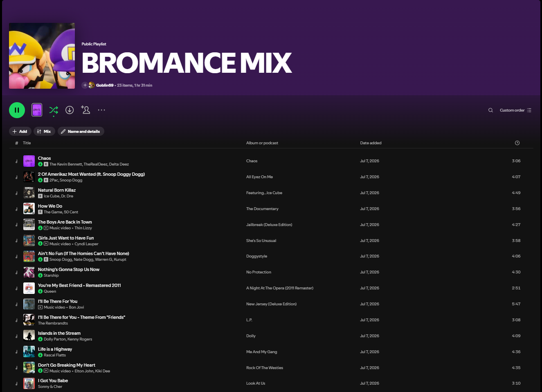Image resolution: width=542 pixels, height=392 pixels.
Task: Click the downloaded icon on Thin Lizzy row
Action: point(40,228)
